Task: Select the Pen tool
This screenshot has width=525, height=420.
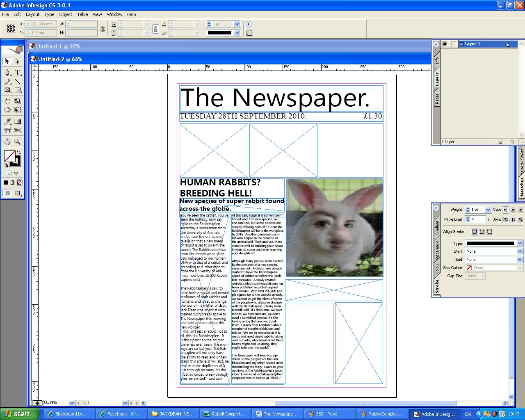Action: click(8, 72)
